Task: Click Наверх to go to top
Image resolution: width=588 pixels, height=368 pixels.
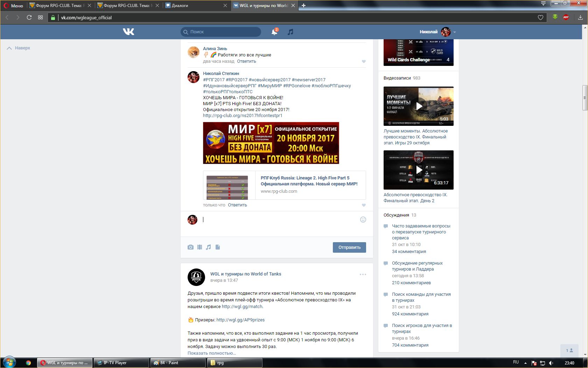Action: pos(19,48)
